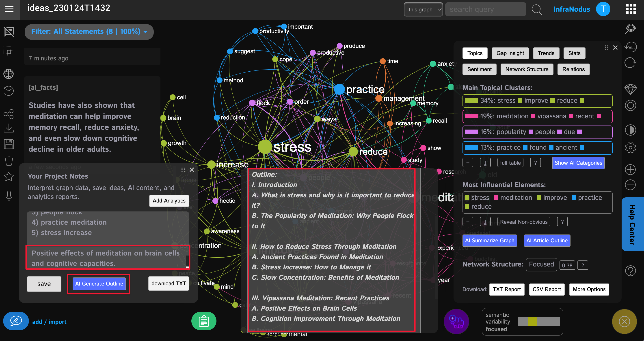Select the 13% practice found ancient cluster
The width and height of the screenshot is (644, 341).
[x=537, y=148]
